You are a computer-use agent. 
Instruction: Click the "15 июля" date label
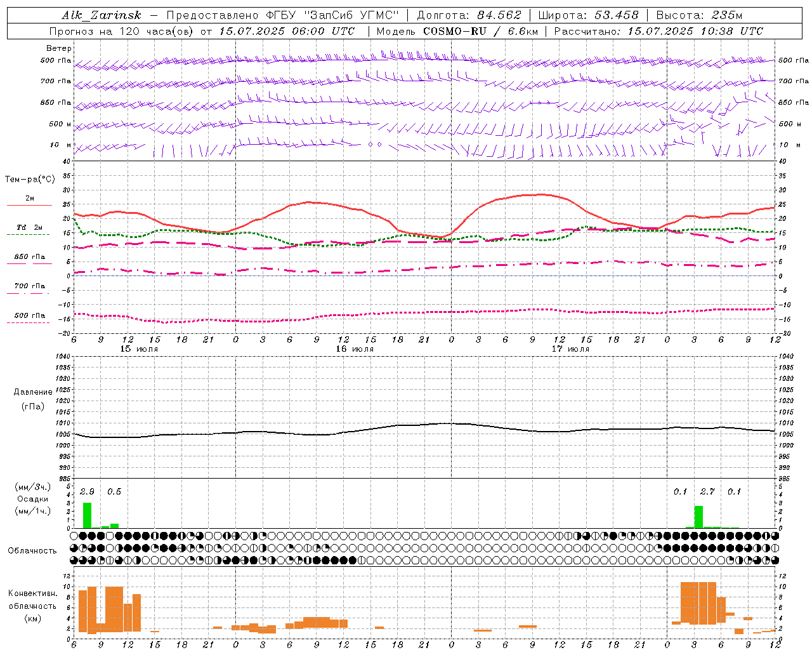click(139, 349)
